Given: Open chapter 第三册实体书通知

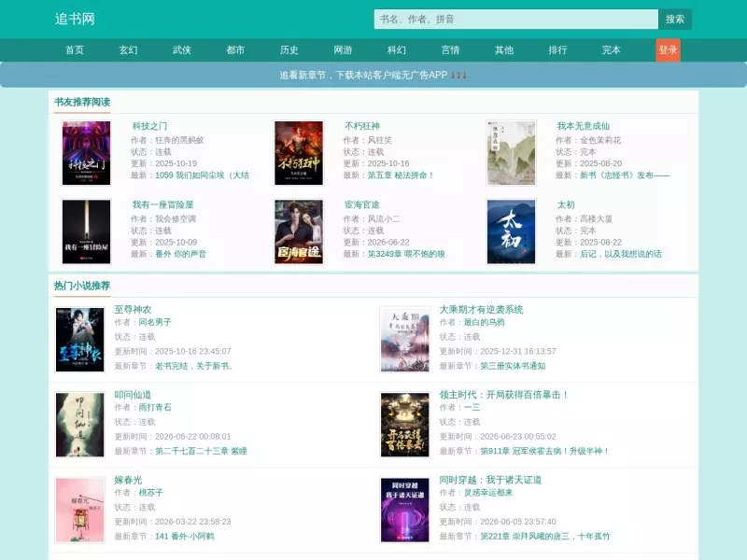Looking at the screenshot, I should (x=513, y=366).
